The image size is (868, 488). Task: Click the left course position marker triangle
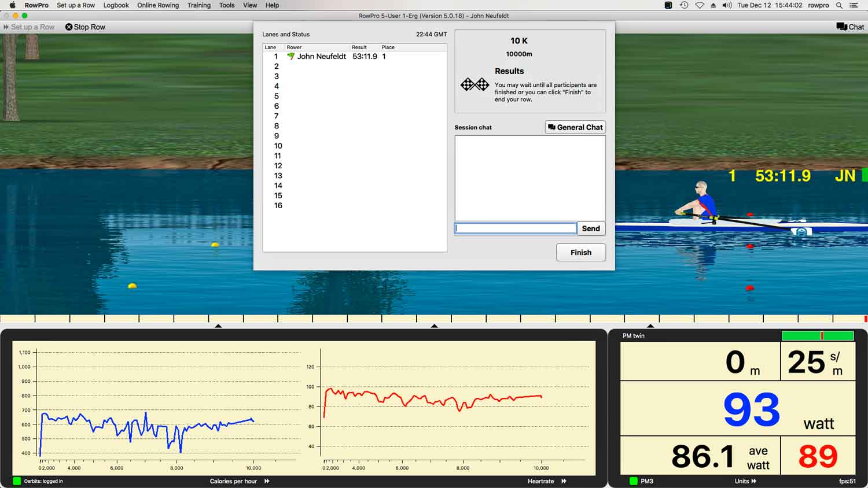[218, 326]
